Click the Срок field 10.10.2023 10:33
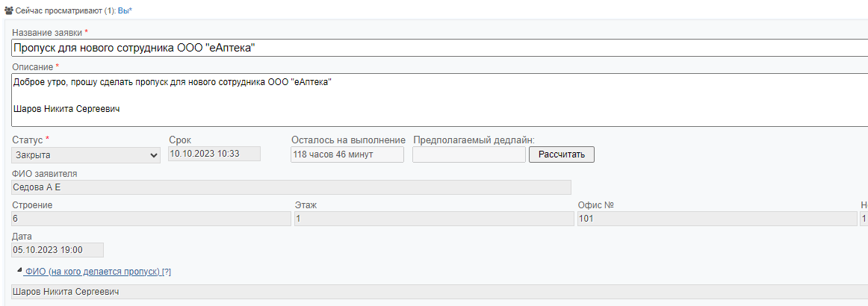Viewport: 868px width, 306px height. coord(214,154)
